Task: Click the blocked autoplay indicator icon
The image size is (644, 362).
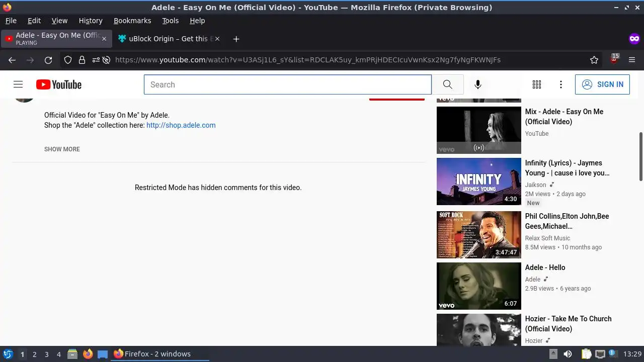Action: (106, 60)
